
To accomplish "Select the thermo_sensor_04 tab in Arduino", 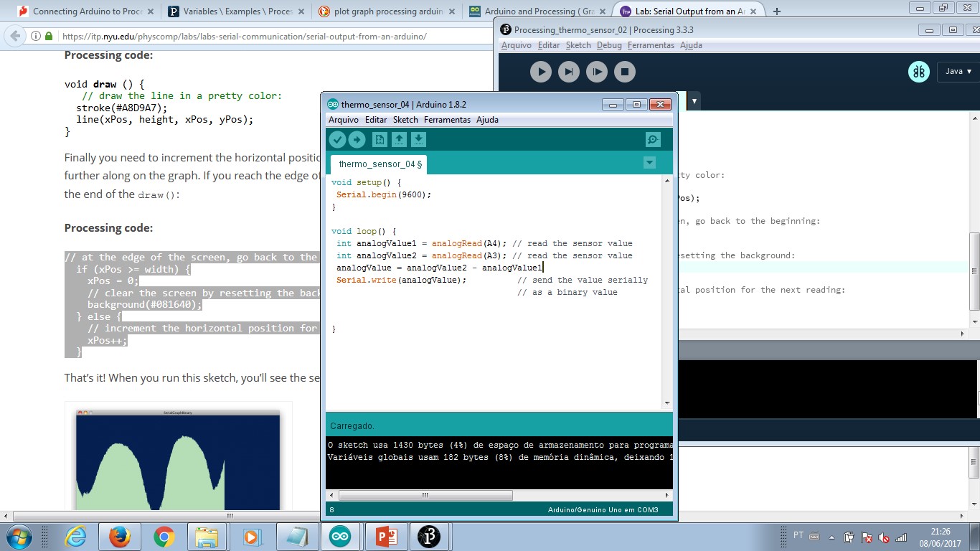I will [380, 164].
